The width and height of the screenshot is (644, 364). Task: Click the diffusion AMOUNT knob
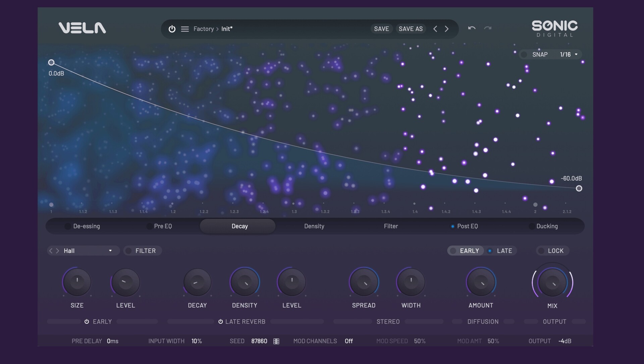point(481,282)
